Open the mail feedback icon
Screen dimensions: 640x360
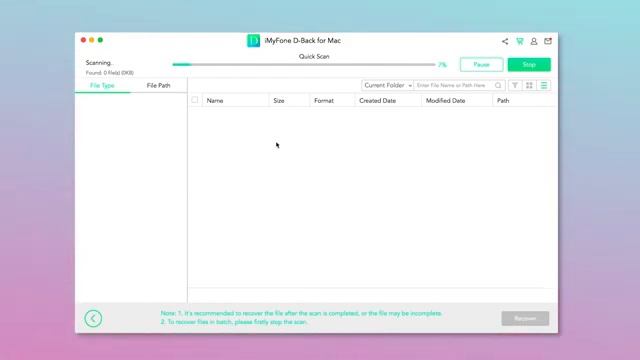[x=548, y=41]
